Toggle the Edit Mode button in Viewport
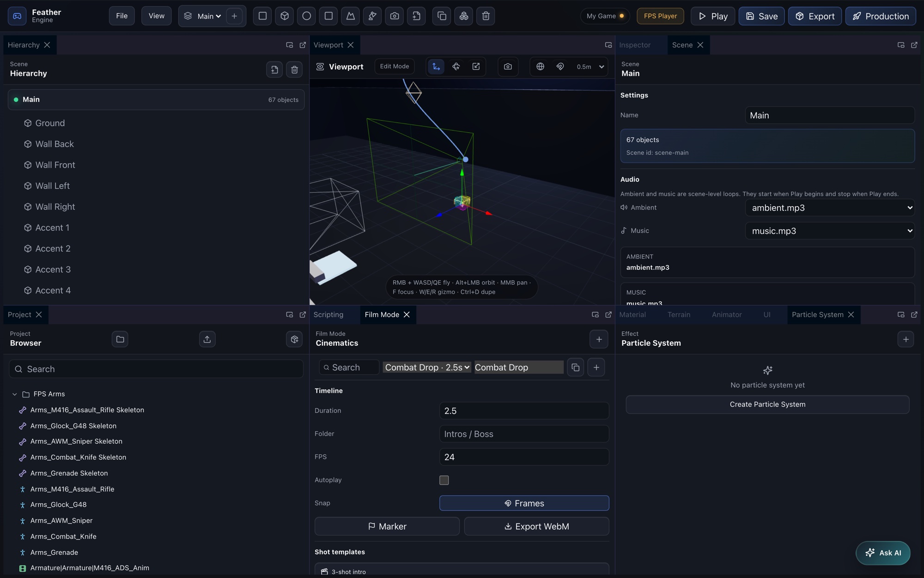Image resolution: width=924 pixels, height=578 pixels. pyautogui.click(x=395, y=67)
